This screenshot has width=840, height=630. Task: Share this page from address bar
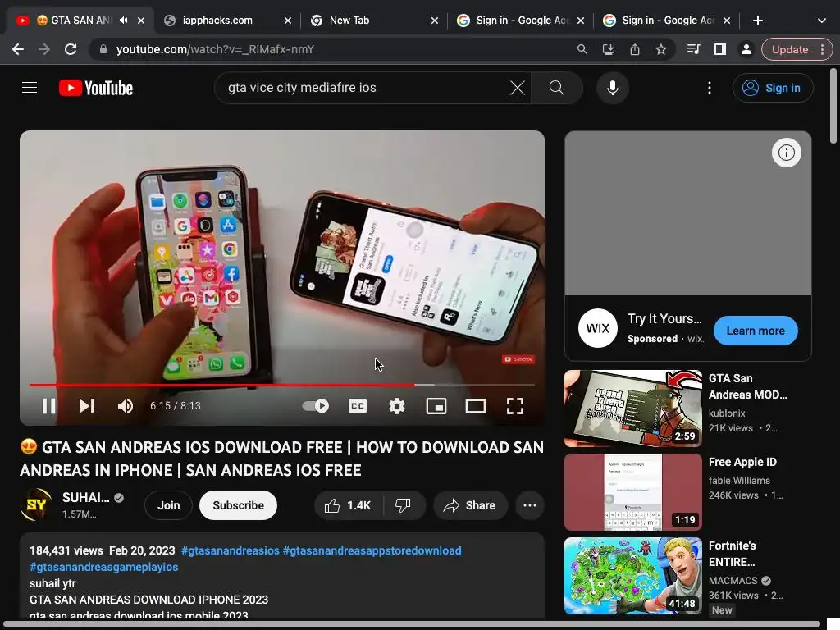pos(635,49)
